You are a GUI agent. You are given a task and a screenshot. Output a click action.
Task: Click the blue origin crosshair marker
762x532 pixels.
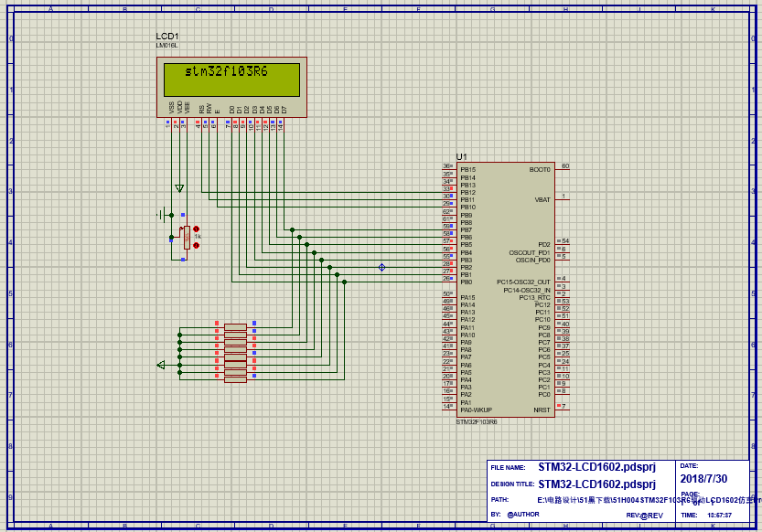[382, 268]
